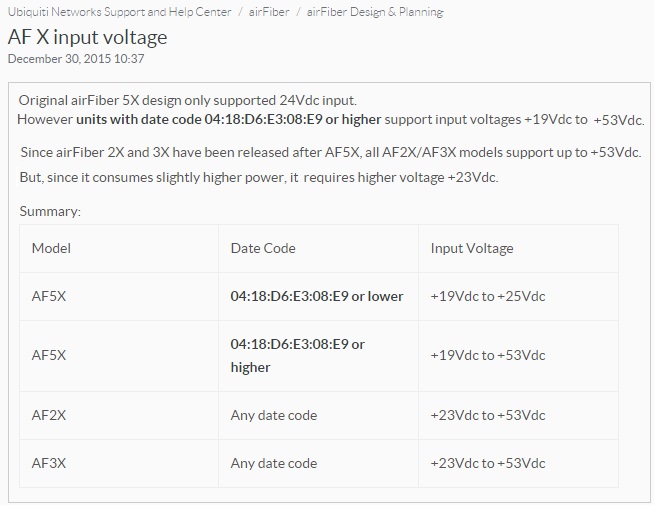Click the date code cell ending "or lower"
Screen dimensions: 654x506
tap(317, 296)
